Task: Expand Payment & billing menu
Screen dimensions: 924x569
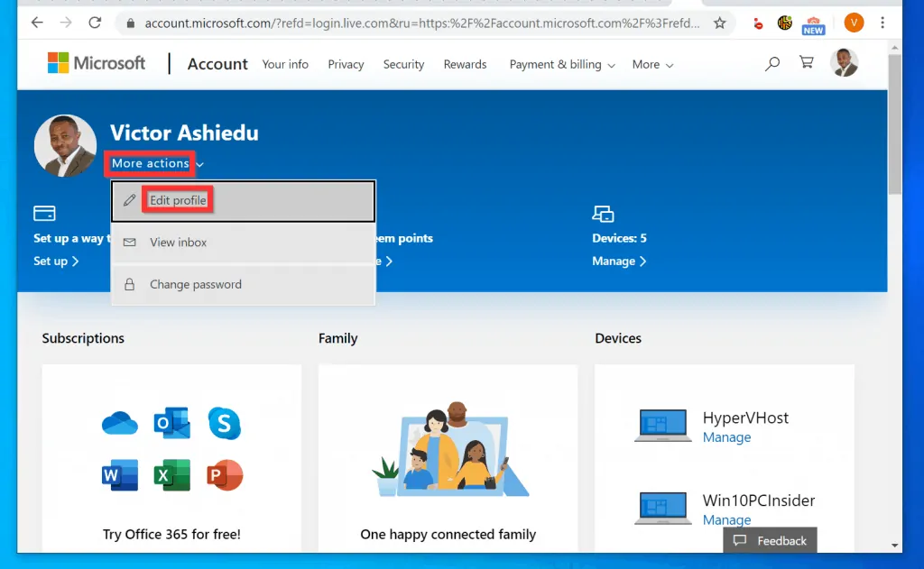Action: (562, 64)
